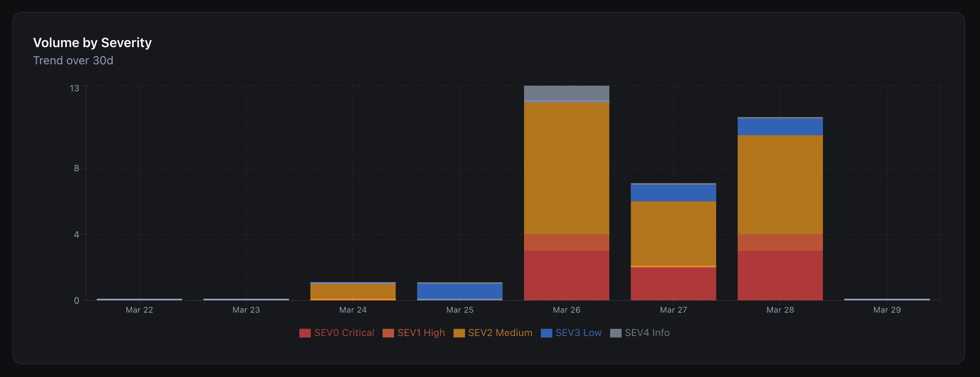Click the SEV0 Critical legend color swatch
Viewport: 980px width, 377px height.
tap(305, 333)
